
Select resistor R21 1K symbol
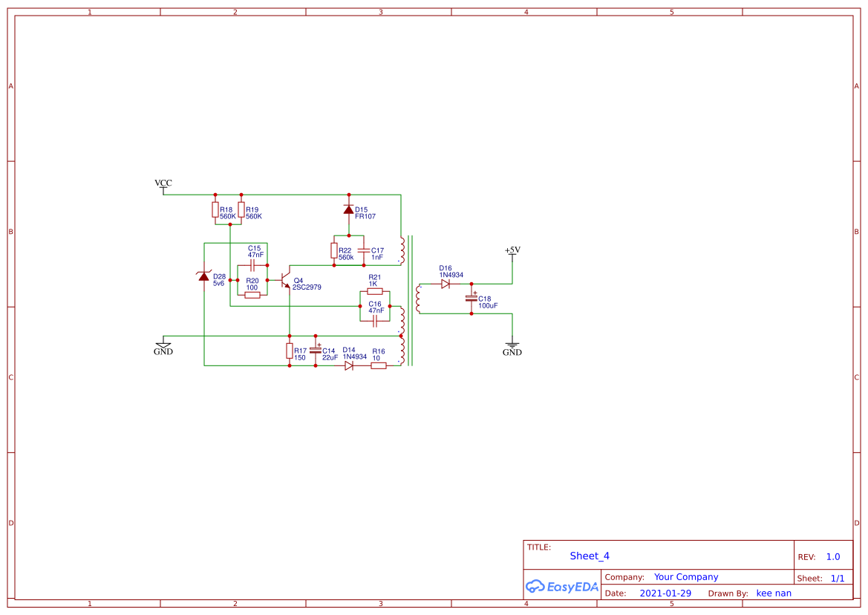pos(376,291)
